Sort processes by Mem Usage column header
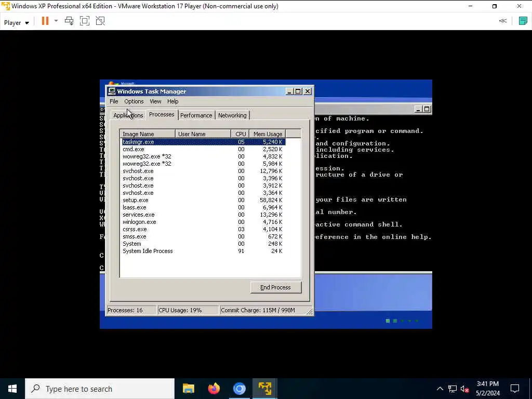The image size is (532, 399). (x=268, y=134)
